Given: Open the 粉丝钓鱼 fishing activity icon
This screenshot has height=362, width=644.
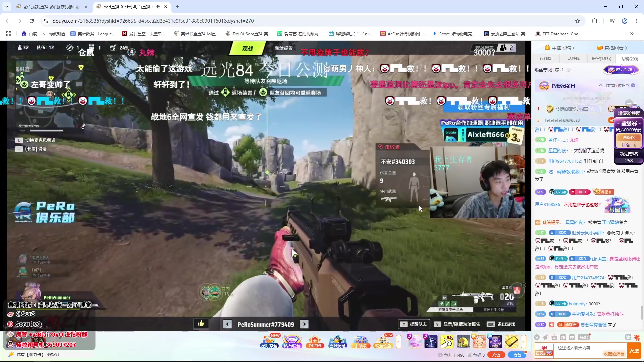Looking at the screenshot, I should point(383,341).
